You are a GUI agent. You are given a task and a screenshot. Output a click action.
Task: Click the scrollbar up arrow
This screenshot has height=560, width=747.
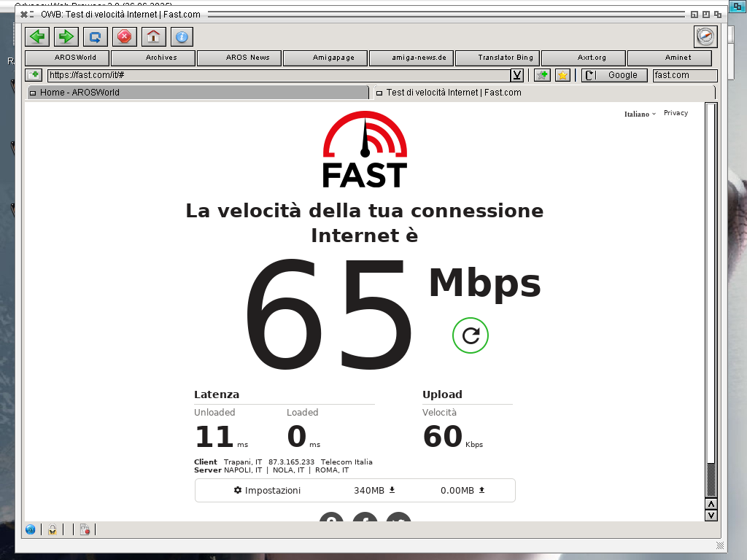pos(711,505)
